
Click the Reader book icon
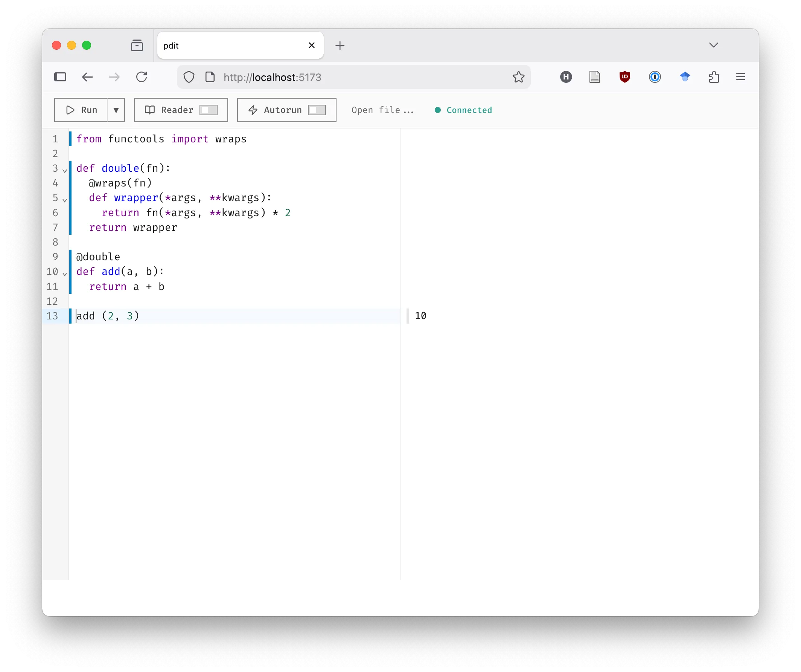tap(150, 110)
